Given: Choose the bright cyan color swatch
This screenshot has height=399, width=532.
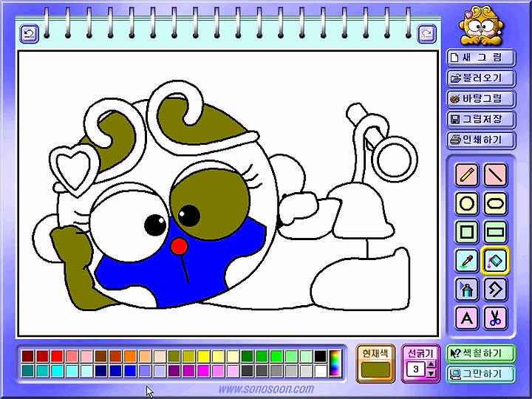Looking at the screenshot, I should click(57, 371).
